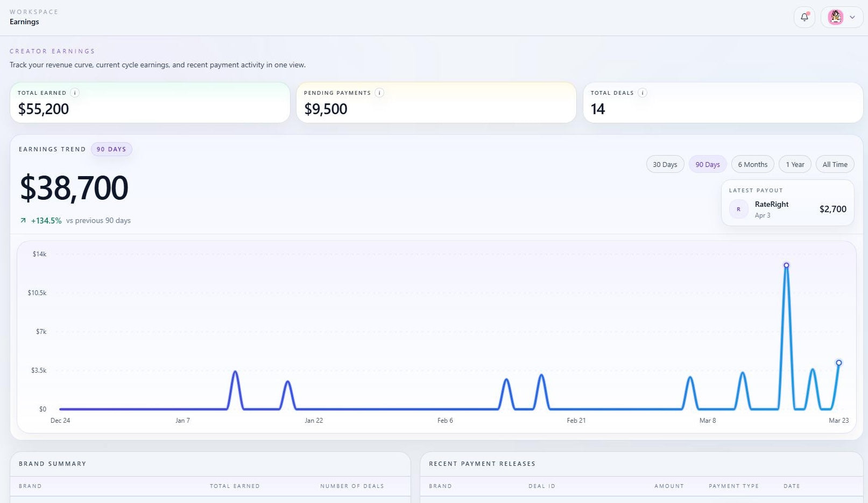Show All Time earnings
The image size is (868, 503).
[x=835, y=164]
